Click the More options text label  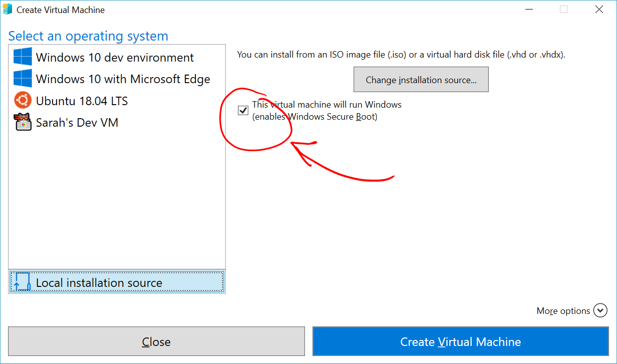pos(563,310)
